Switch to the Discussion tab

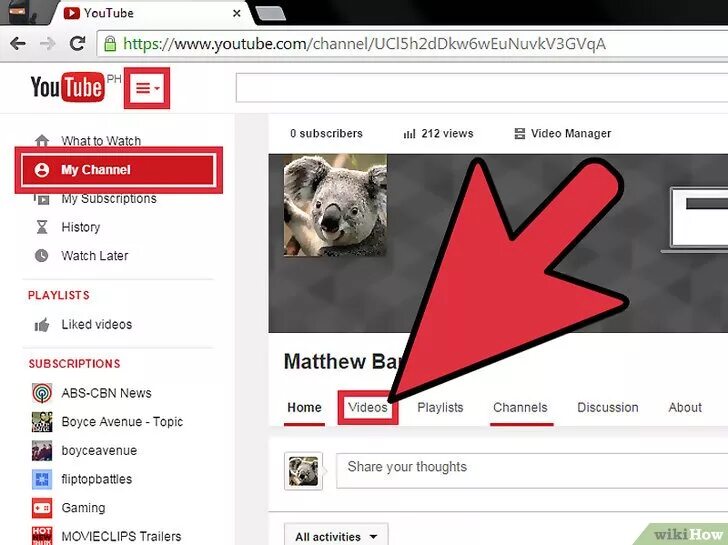[608, 408]
